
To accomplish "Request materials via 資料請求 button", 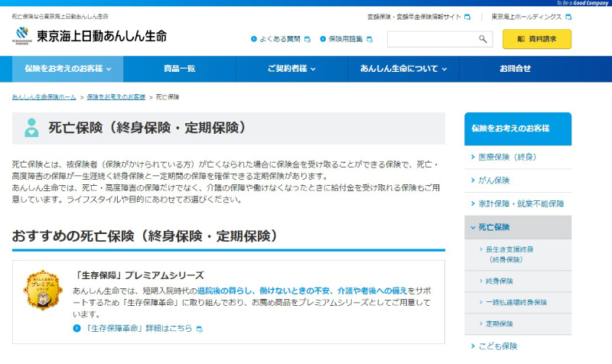I will tap(537, 39).
